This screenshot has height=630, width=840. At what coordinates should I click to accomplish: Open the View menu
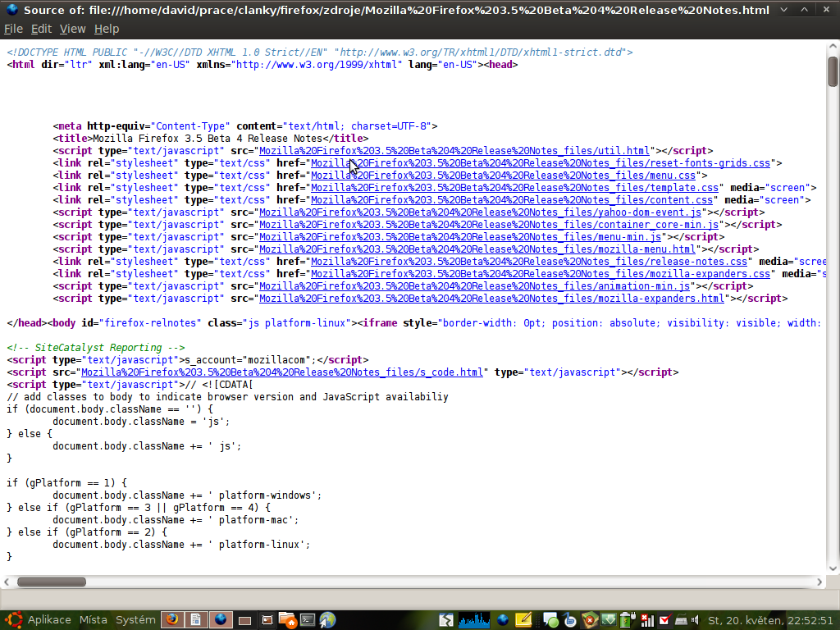tap(72, 29)
